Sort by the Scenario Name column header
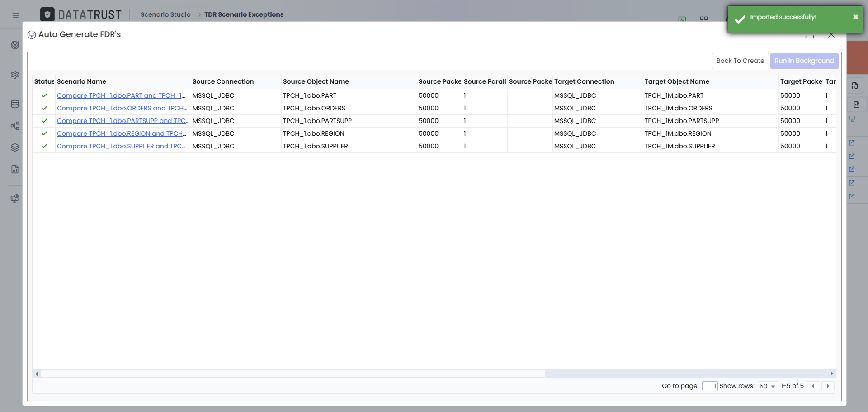Image resolution: width=868 pixels, height=412 pixels. [x=123, y=81]
